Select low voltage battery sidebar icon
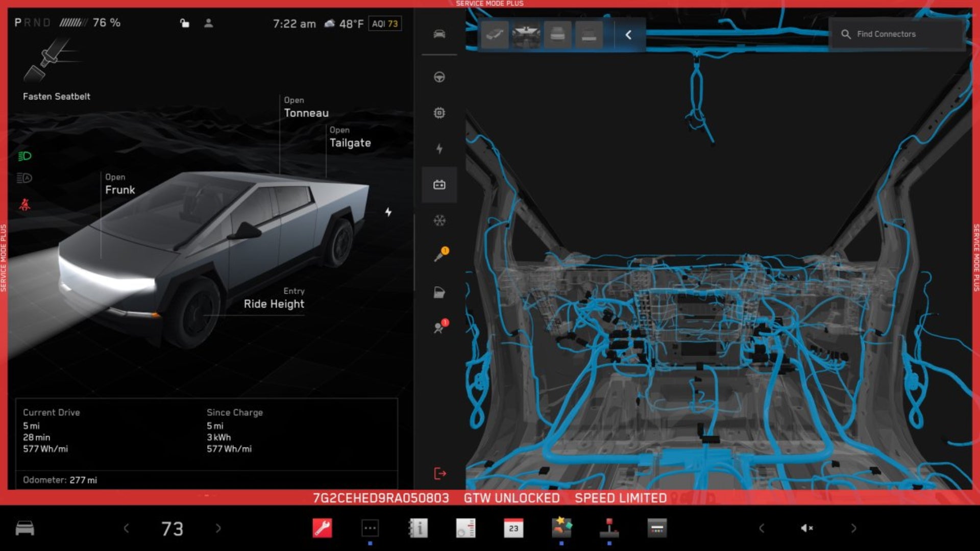The height and width of the screenshot is (551, 980). (x=439, y=185)
